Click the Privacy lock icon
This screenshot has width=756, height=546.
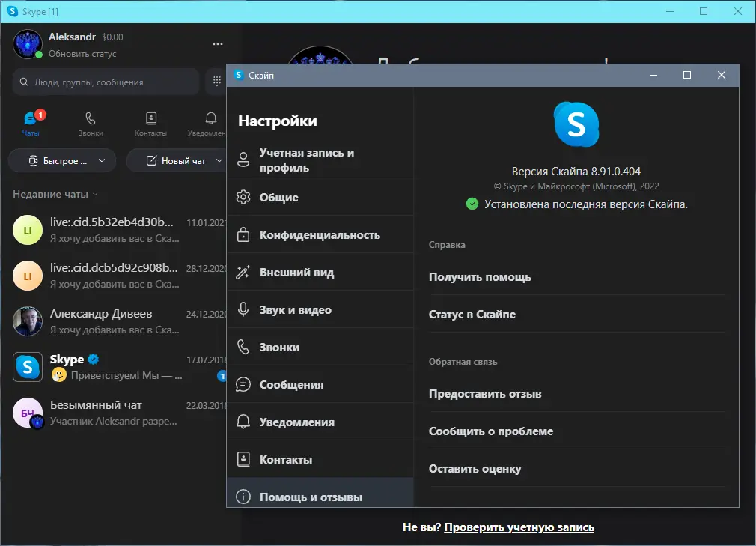[243, 234]
